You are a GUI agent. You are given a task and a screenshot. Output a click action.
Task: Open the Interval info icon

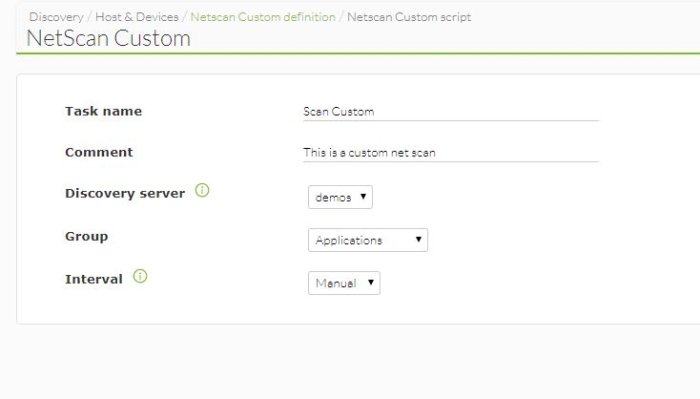140,276
